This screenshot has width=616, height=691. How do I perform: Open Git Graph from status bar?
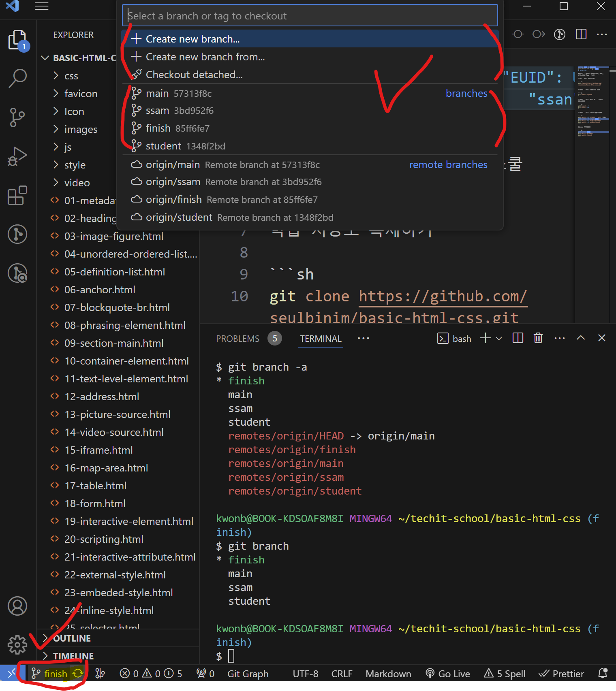click(248, 674)
